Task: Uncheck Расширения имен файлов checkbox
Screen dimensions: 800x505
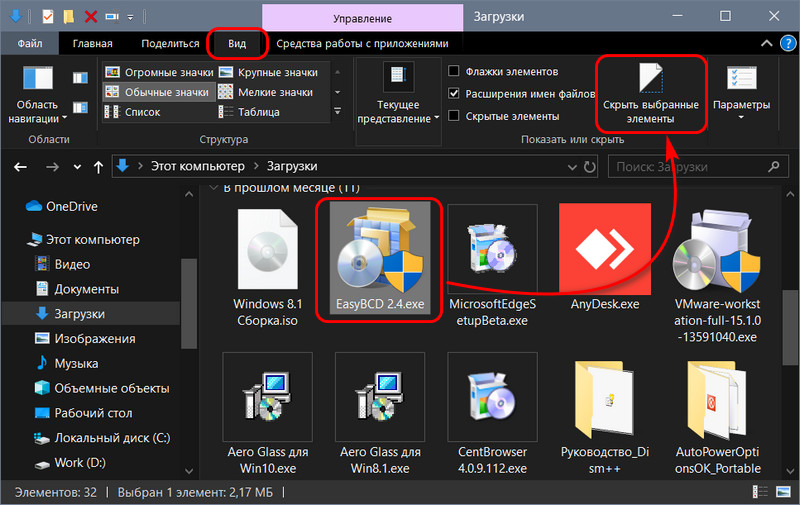Action: [454, 93]
